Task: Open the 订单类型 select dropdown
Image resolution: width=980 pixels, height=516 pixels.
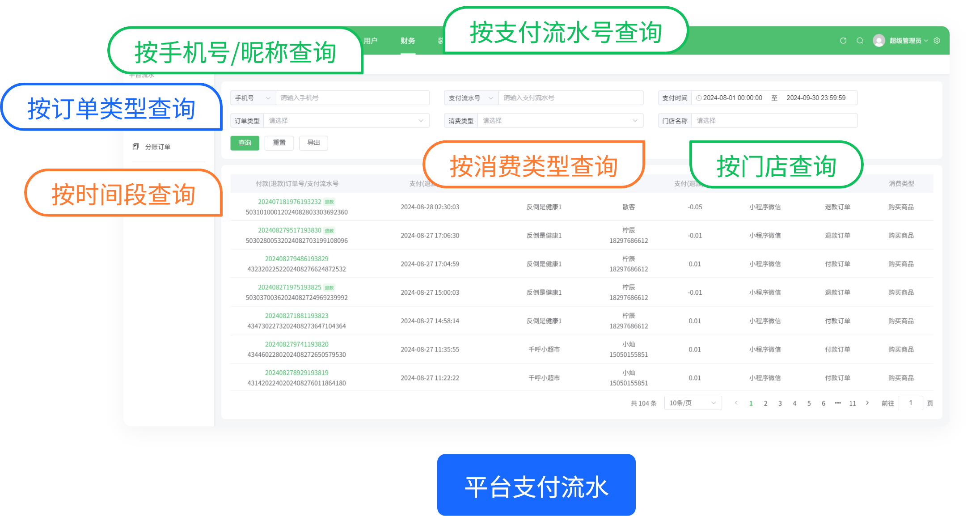Action: pos(346,121)
